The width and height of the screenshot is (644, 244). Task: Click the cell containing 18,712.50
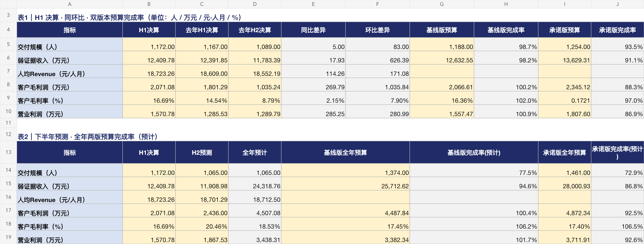click(255, 197)
